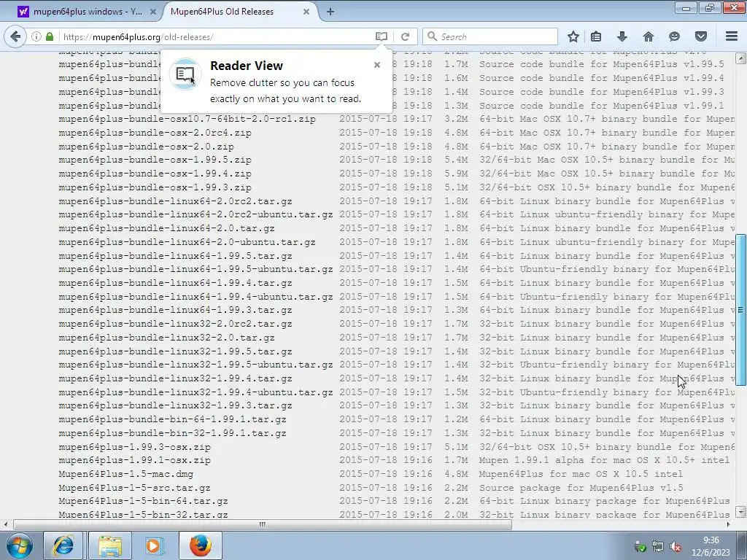This screenshot has width=747, height=560.
Task: Open Windows Media Player from taskbar
Action: click(155, 545)
